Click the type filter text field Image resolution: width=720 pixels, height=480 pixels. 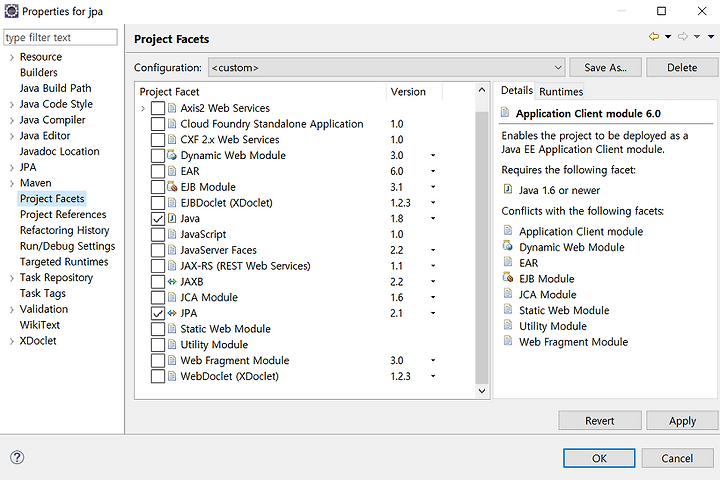60,37
